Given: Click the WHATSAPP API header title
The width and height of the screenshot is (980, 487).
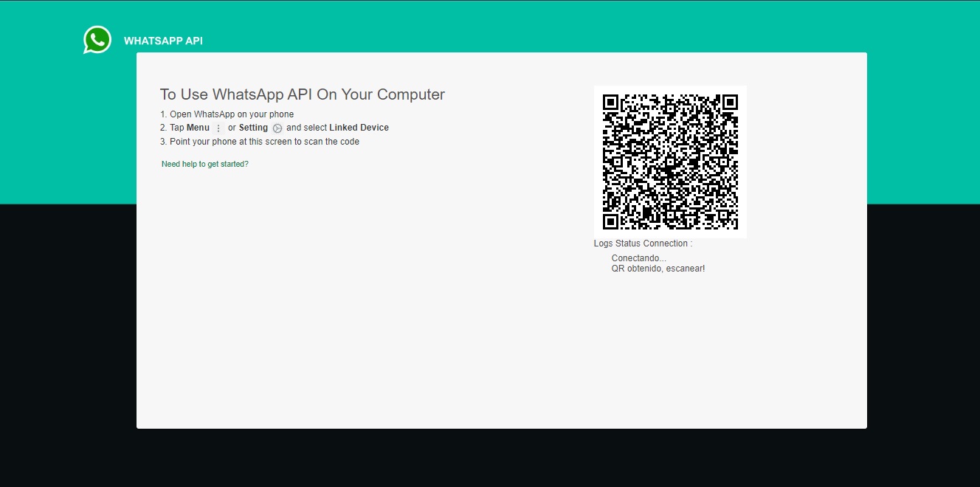Looking at the screenshot, I should point(163,41).
